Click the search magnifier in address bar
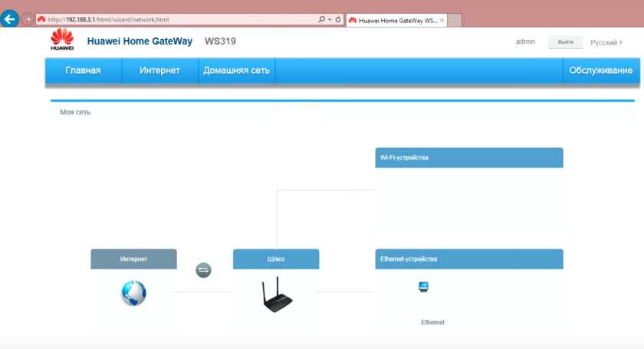This screenshot has width=644, height=349. [x=321, y=20]
